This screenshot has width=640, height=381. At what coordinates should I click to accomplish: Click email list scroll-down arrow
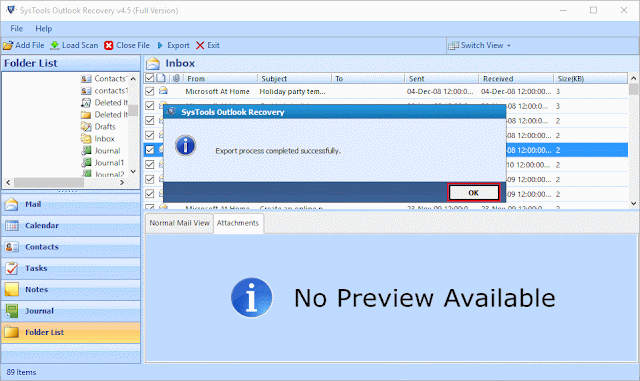click(x=633, y=203)
